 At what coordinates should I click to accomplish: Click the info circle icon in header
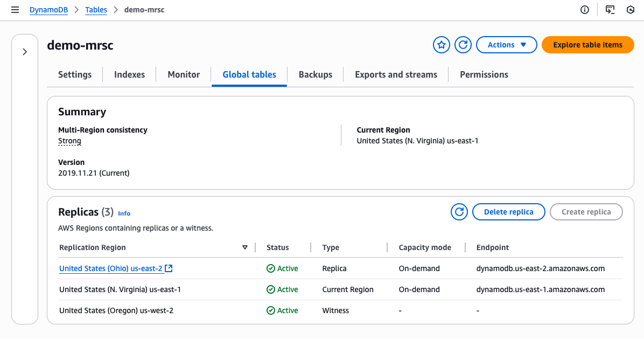(x=585, y=10)
